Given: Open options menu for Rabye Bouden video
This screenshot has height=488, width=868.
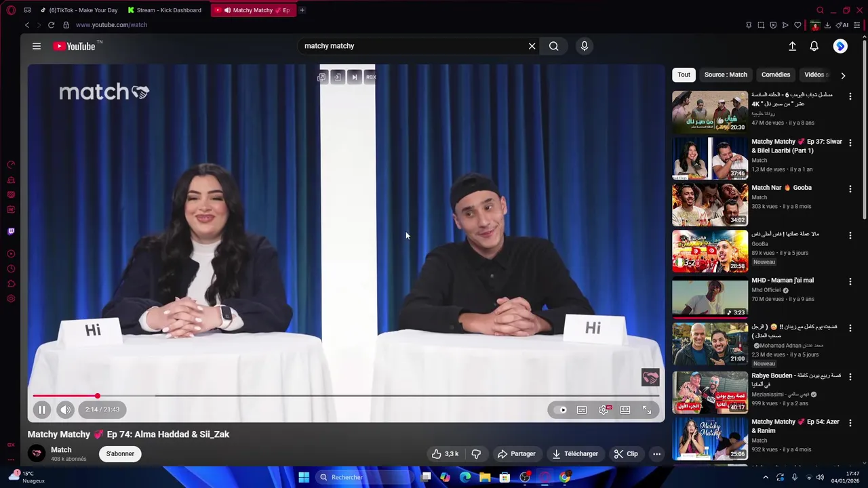Looking at the screenshot, I should 850,377.
